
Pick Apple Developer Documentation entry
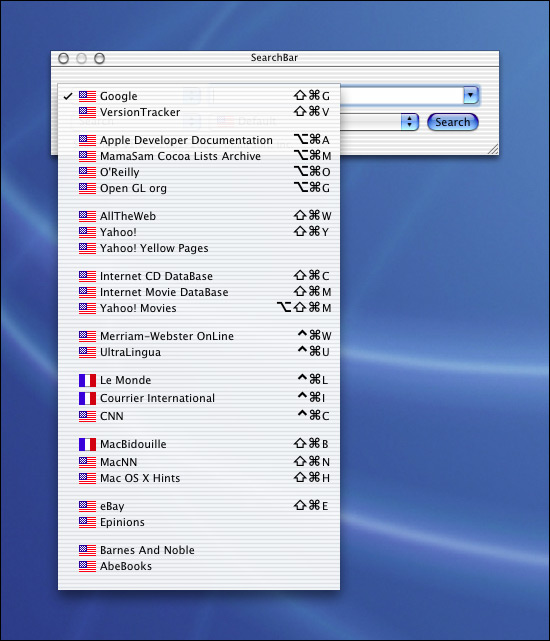click(x=199, y=140)
